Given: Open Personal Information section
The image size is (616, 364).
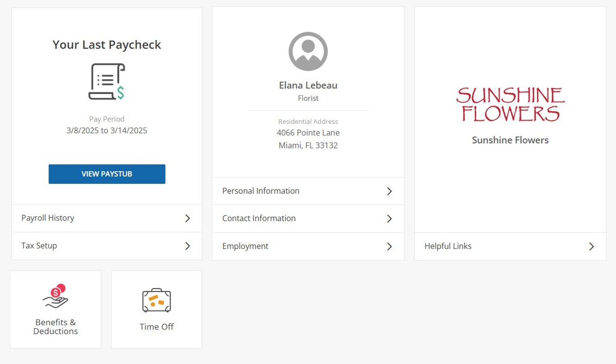Looking at the screenshot, I should (x=308, y=191).
